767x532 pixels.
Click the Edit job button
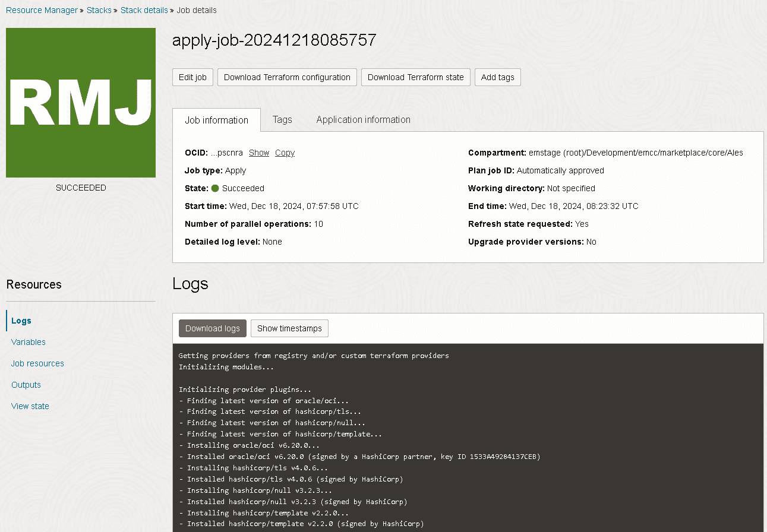[x=192, y=77]
